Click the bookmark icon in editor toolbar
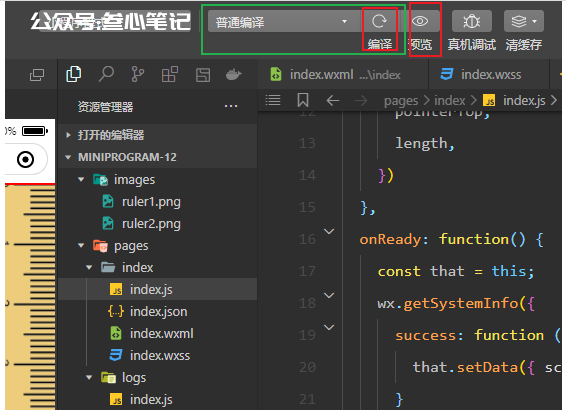566x412 pixels. [303, 100]
